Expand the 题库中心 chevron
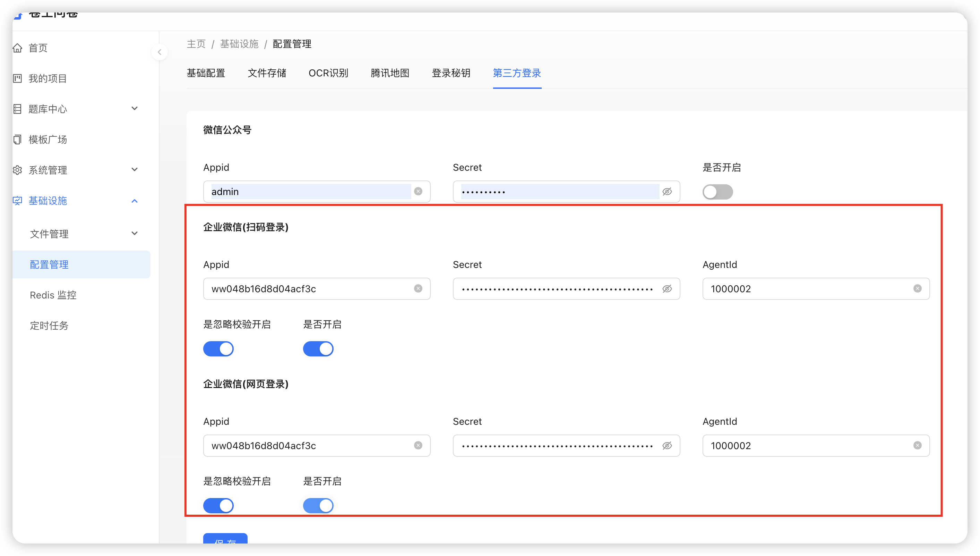The width and height of the screenshot is (980, 556). [x=134, y=108]
